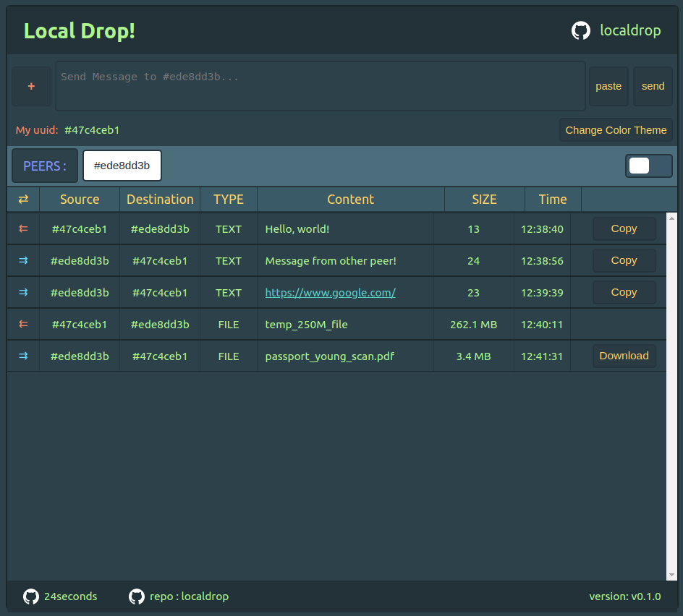Copy the google.com link message
This screenshot has height=616, width=683.
624,292
